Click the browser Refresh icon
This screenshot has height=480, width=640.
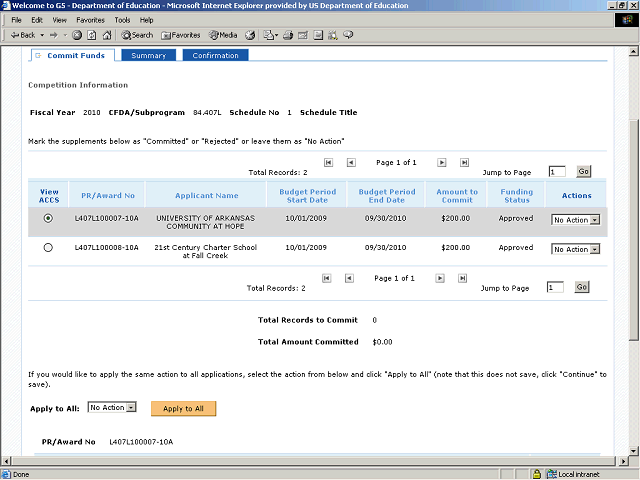pyautogui.click(x=91, y=35)
